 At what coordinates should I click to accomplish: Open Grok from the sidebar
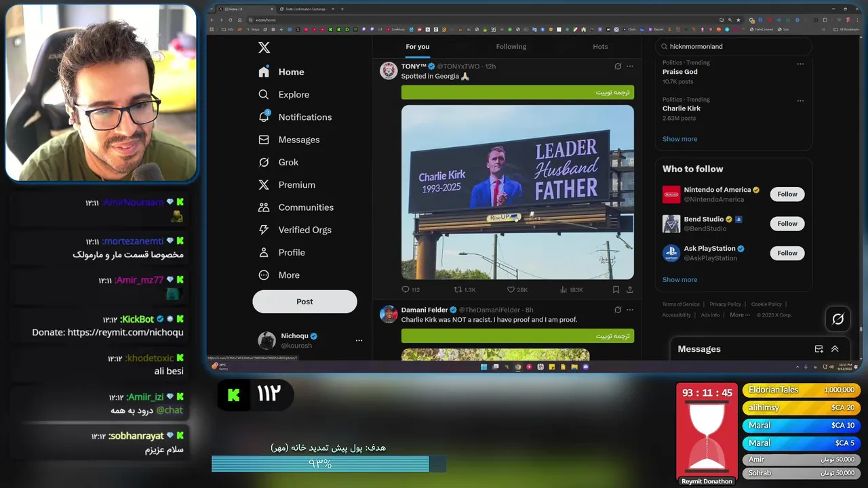point(278,162)
